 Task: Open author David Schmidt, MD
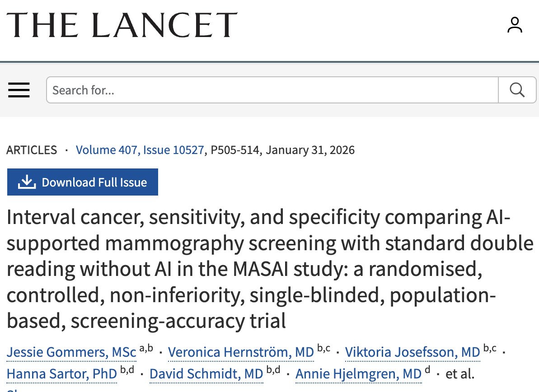click(206, 374)
